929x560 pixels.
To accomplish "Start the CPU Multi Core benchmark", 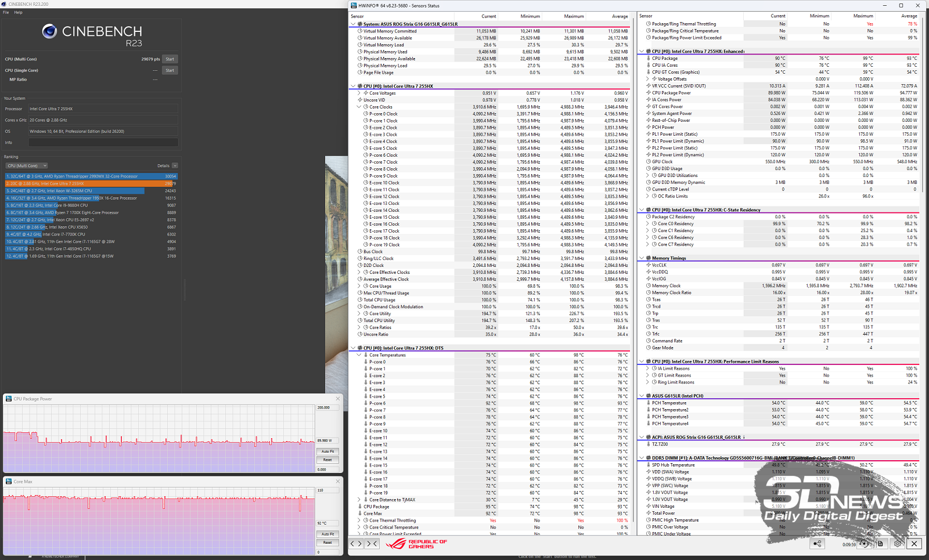I will point(170,59).
